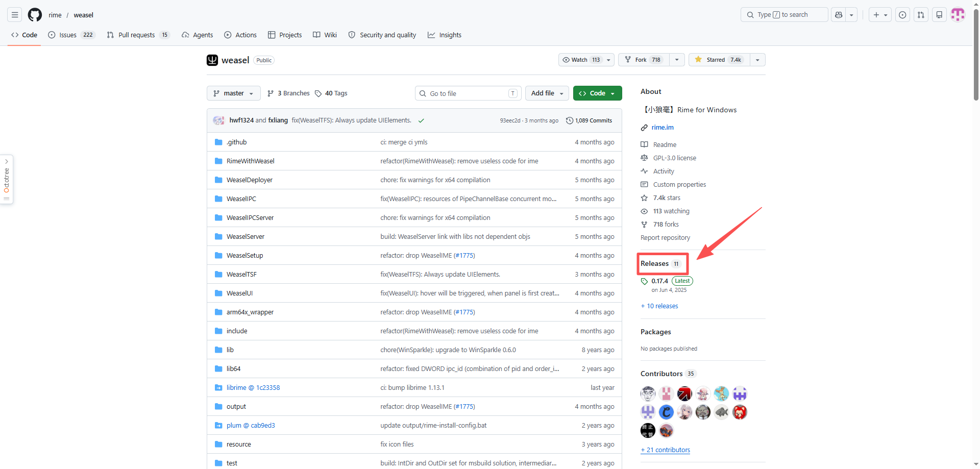Open the .github folder icon
This screenshot has width=980, height=469.
click(x=218, y=142)
